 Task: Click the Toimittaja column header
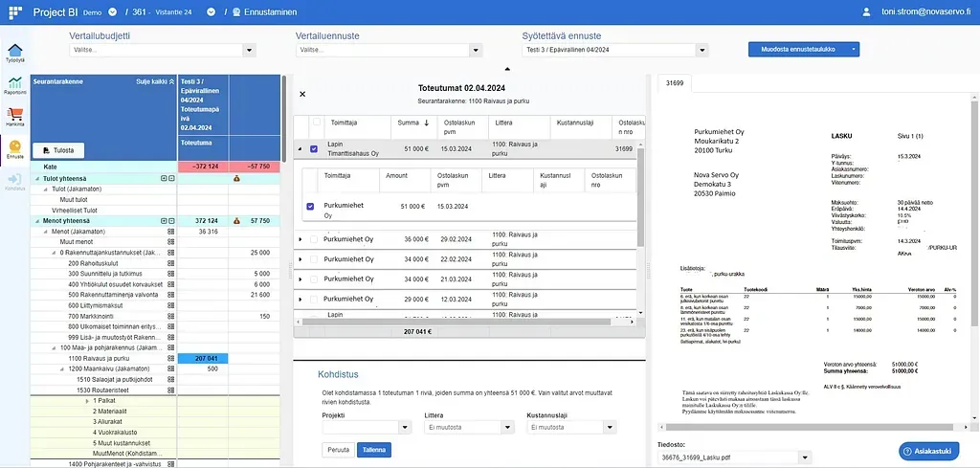358,127
